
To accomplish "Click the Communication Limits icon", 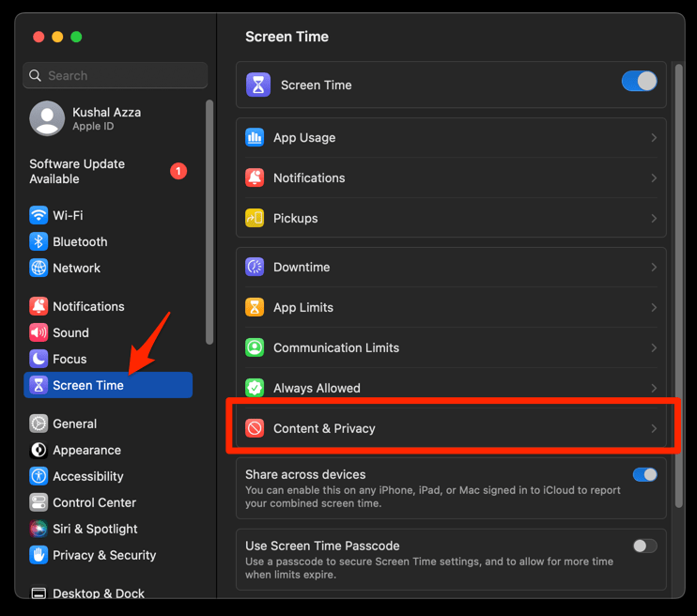I will (x=255, y=347).
